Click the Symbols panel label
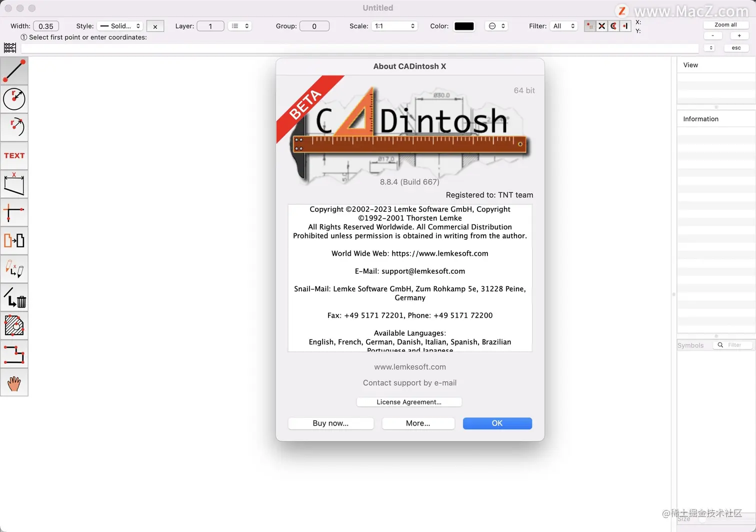The height and width of the screenshot is (532, 756). [690, 345]
